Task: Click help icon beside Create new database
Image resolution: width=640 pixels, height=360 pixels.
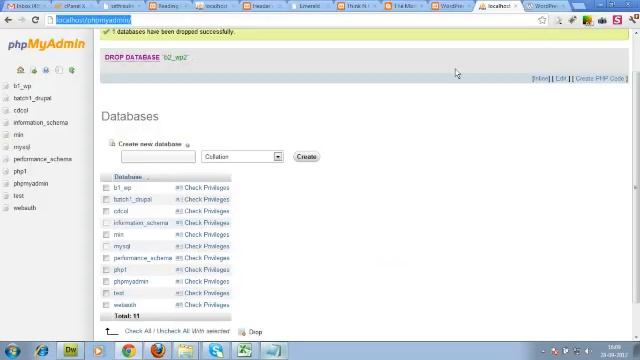Action: (188, 145)
